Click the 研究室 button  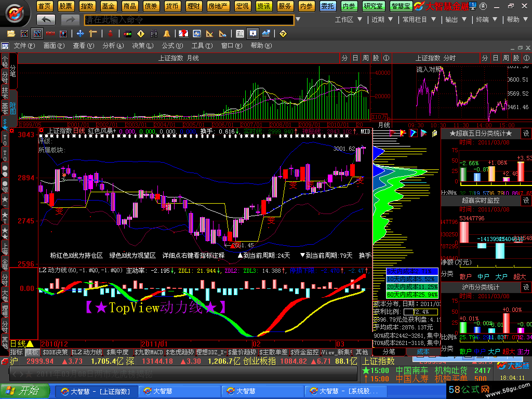[373, 6]
